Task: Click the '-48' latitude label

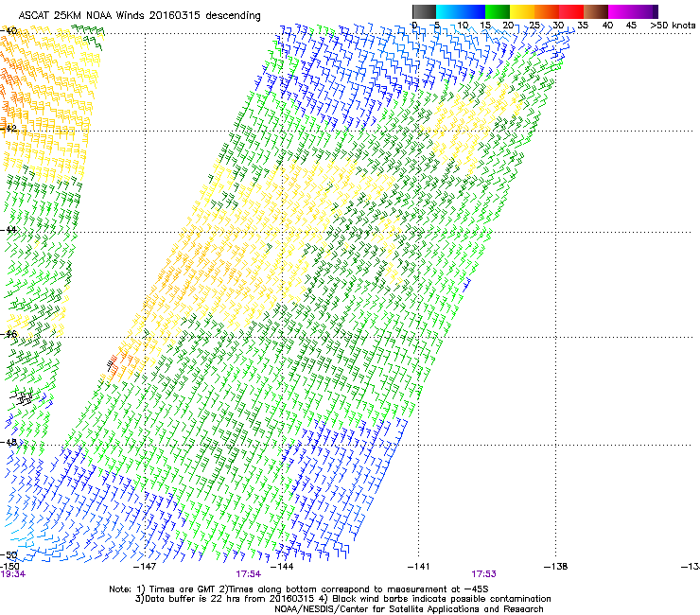Action: [9, 442]
